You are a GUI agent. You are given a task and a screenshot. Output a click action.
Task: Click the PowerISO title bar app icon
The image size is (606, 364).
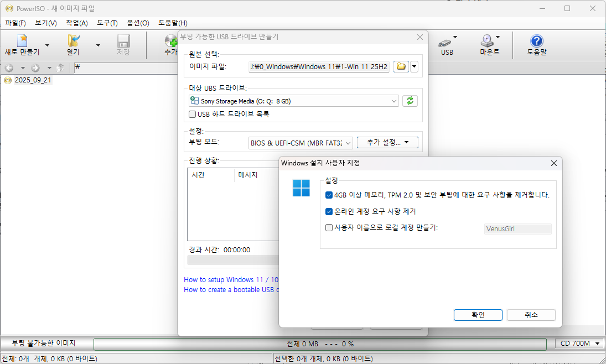(x=9, y=8)
